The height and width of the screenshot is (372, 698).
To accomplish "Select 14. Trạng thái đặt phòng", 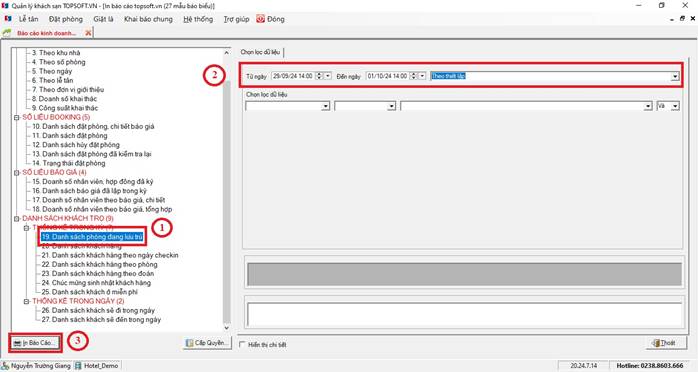I will coord(69,163).
